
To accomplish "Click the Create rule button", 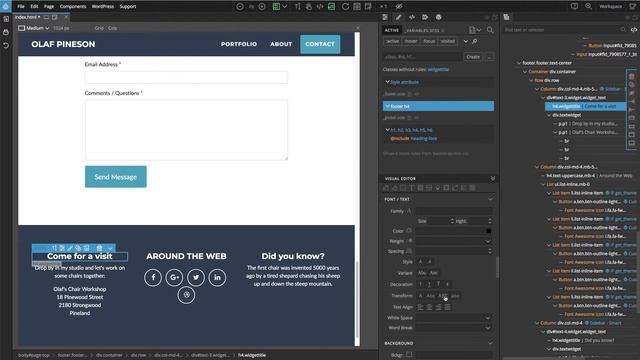I will [473, 57].
